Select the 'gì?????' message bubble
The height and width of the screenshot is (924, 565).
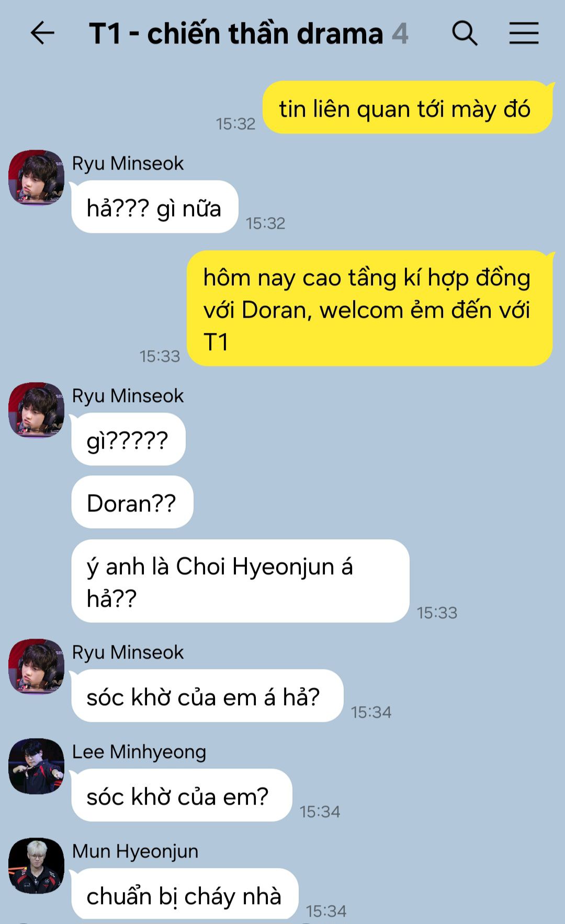(x=128, y=439)
